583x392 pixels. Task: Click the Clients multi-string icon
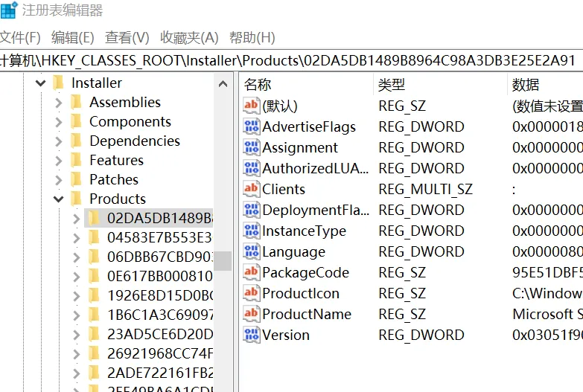pos(252,189)
